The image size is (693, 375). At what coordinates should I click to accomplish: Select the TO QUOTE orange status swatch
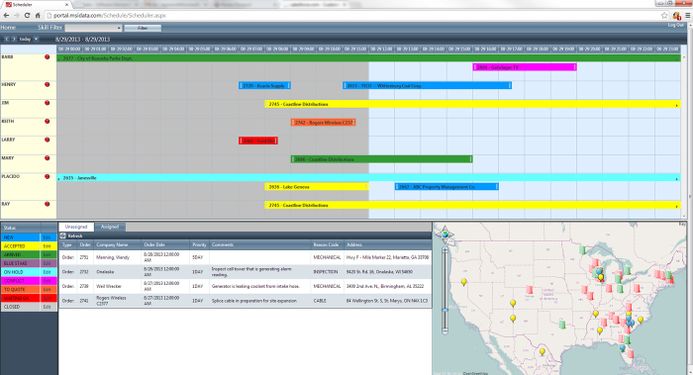point(21,290)
